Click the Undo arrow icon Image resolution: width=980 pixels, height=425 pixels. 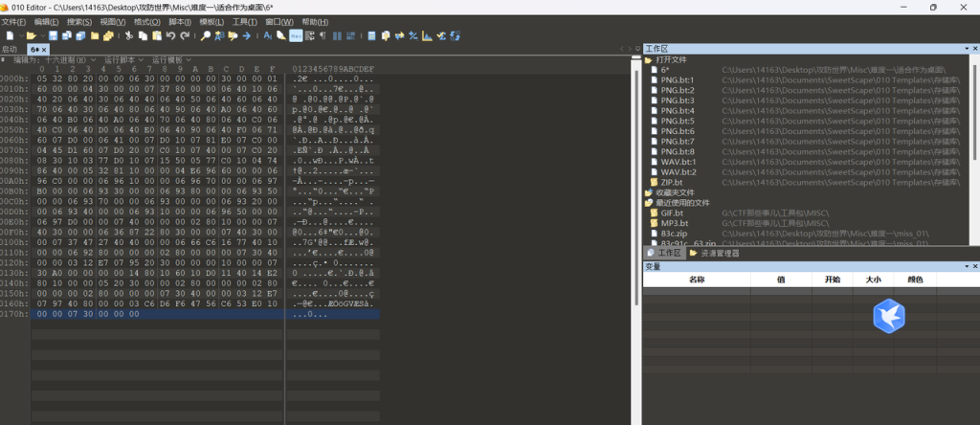[170, 36]
